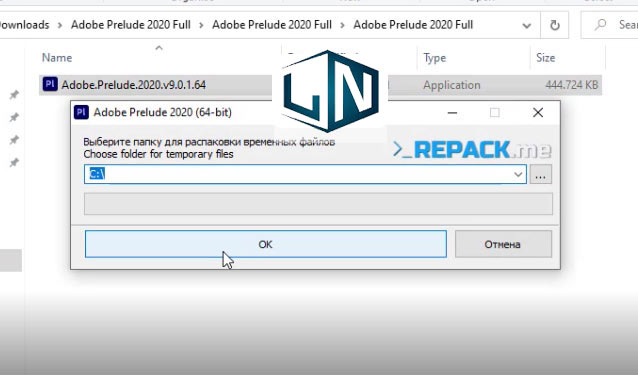Click the Prelude icon beside the file name
This screenshot has width=638, height=375.
[x=50, y=84]
